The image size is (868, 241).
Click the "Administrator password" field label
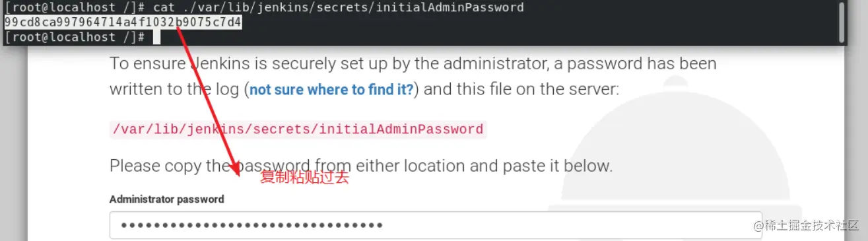point(166,199)
